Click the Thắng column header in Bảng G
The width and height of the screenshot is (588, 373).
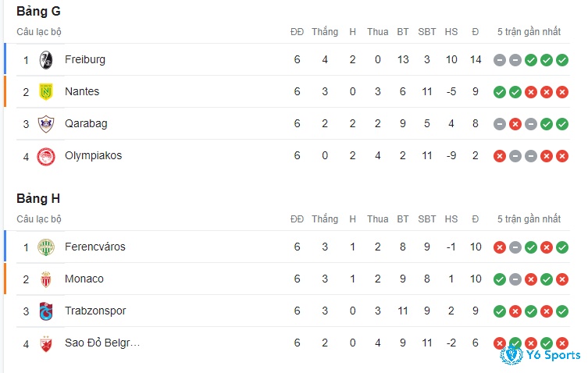[325, 31]
